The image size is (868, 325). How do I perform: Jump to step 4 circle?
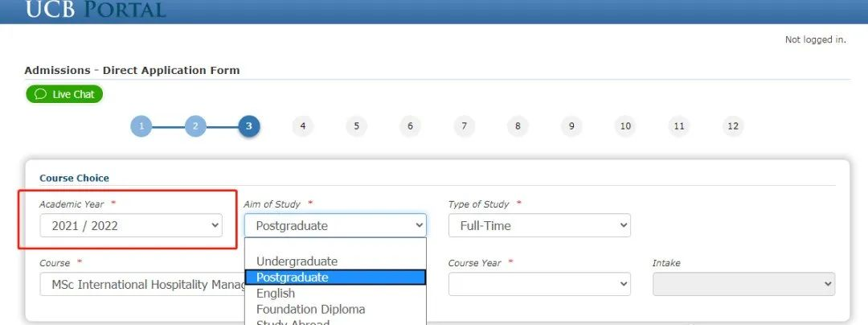click(x=302, y=126)
